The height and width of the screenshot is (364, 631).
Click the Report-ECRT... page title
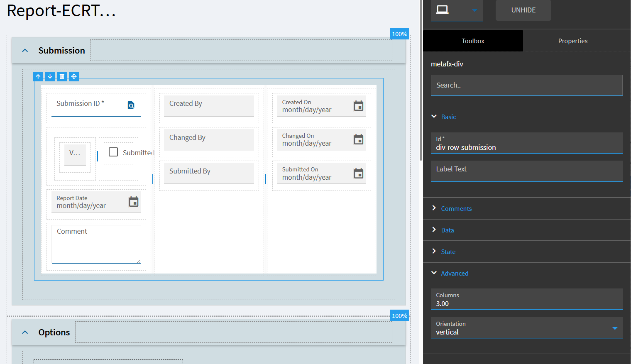click(61, 11)
